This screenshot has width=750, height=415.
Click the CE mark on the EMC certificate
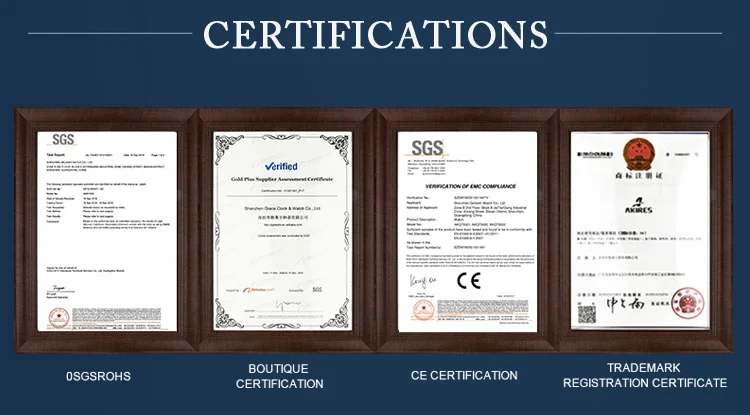point(469,281)
